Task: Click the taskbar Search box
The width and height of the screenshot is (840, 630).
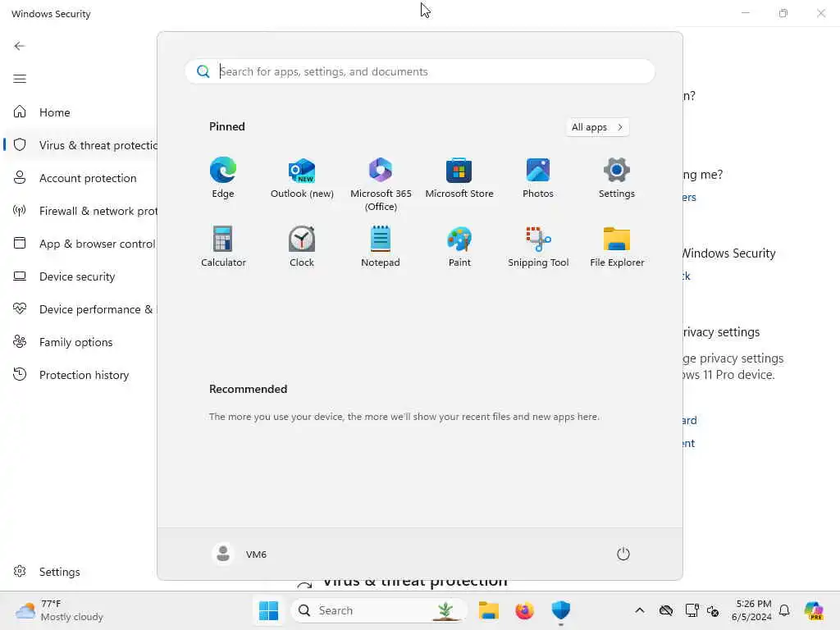Action: [x=378, y=610]
